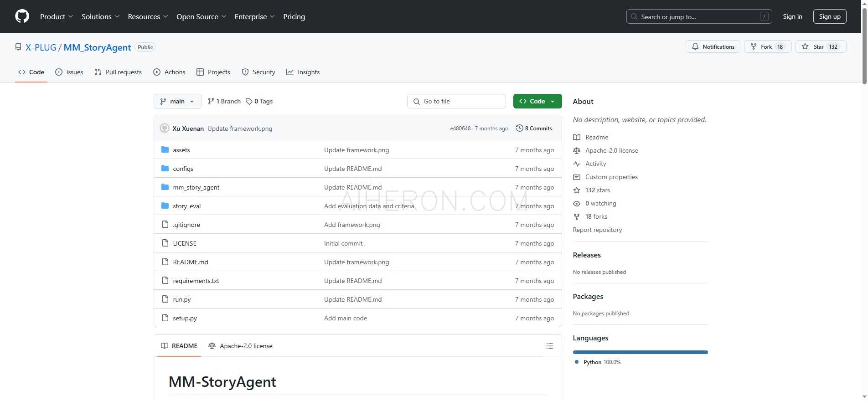
Task: Switch to the Issues tab
Action: [69, 72]
